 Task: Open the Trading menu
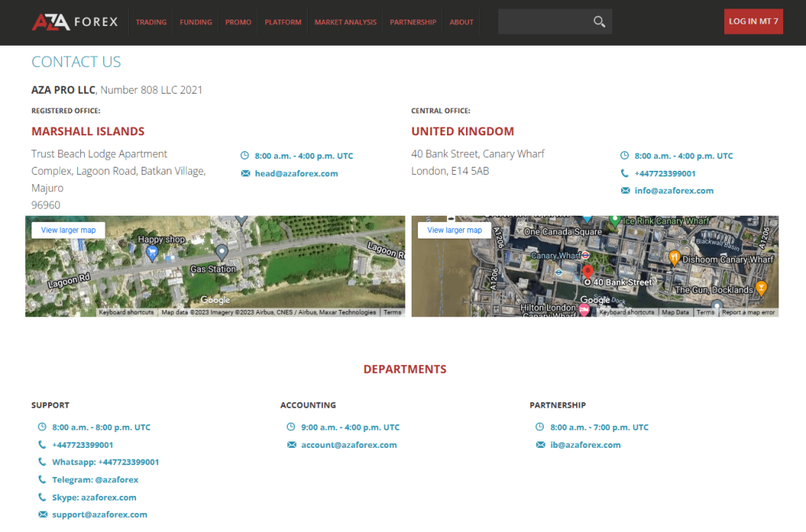pos(151,22)
